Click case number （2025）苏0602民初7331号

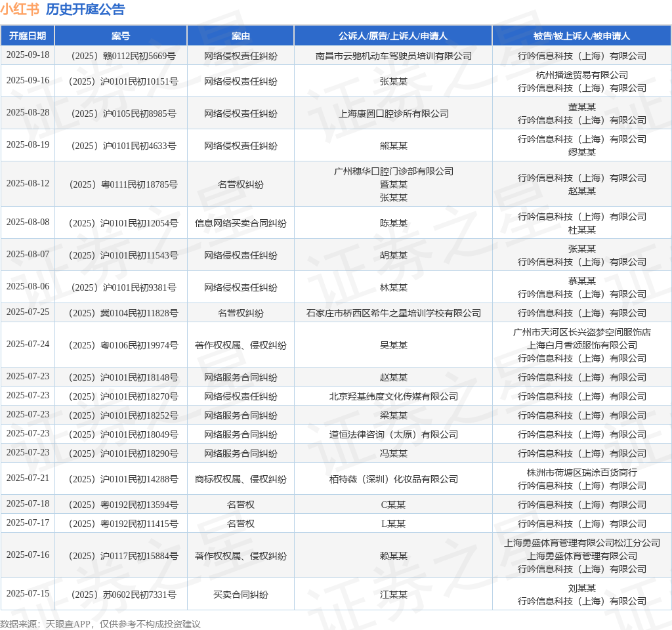(121, 595)
